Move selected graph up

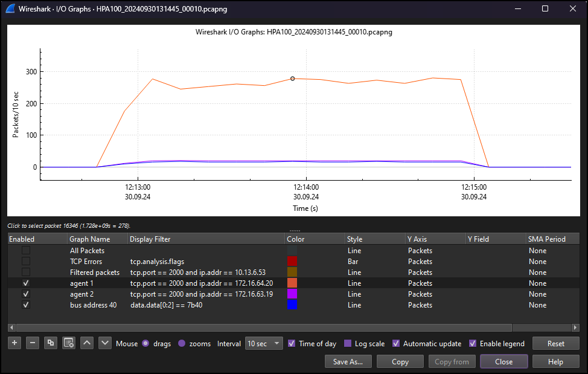87,343
